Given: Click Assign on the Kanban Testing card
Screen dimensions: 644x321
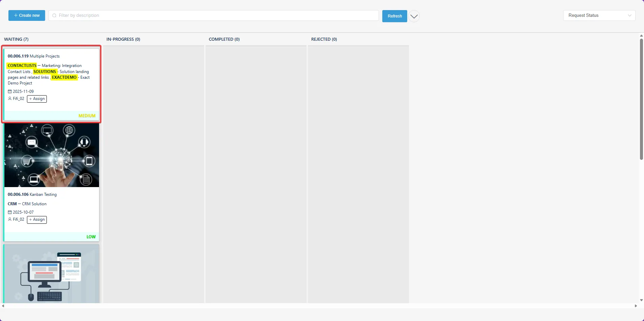Looking at the screenshot, I should coord(37,219).
